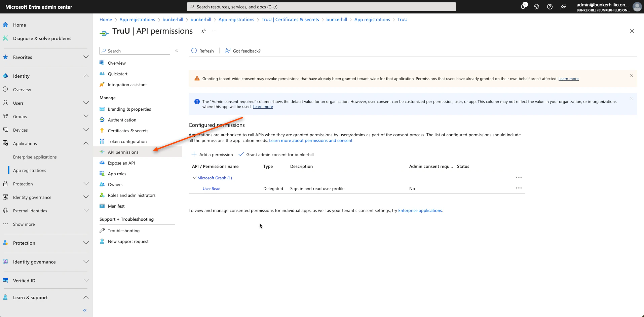This screenshot has height=317, width=644.
Task: Open Expose an API
Action: (x=121, y=163)
